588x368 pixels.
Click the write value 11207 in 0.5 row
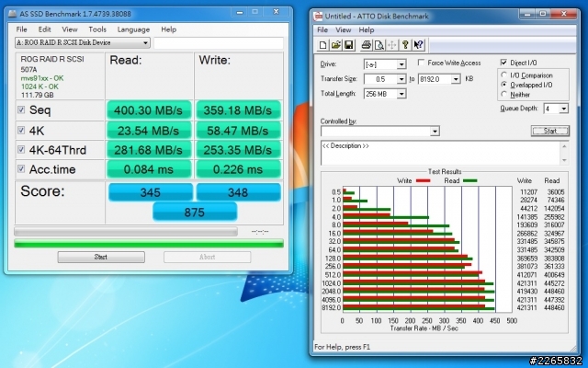tap(529, 192)
